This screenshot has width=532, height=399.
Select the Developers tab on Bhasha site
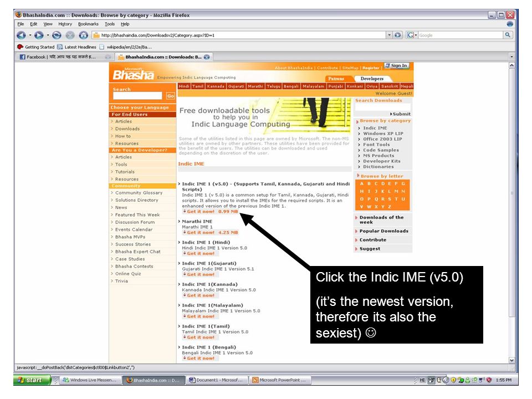(x=372, y=78)
